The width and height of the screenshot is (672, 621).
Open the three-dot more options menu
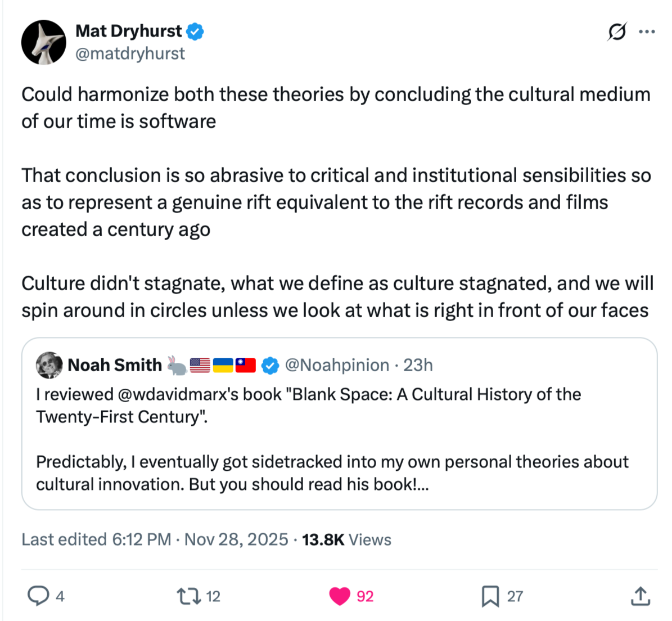tap(647, 32)
